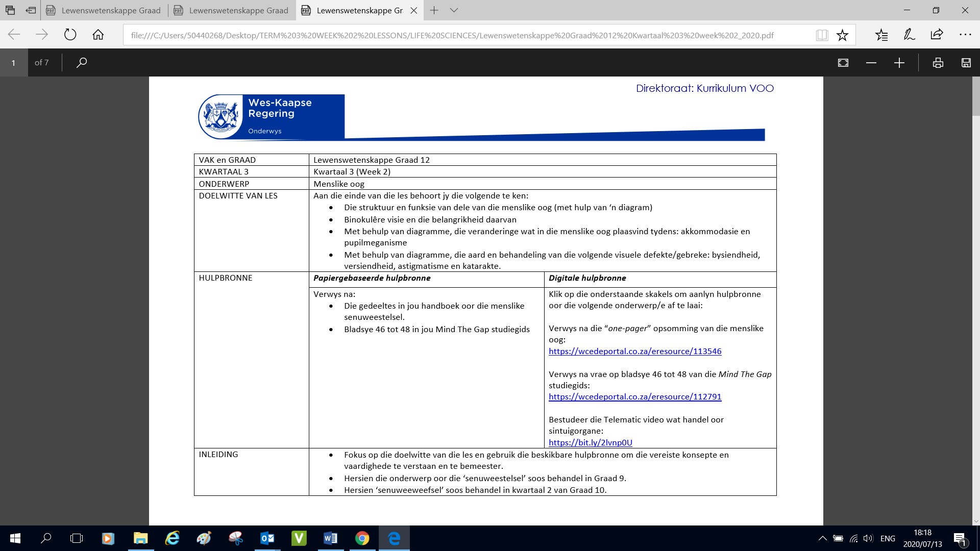Open volume control in tray
The width and height of the screenshot is (980, 551).
(868, 538)
